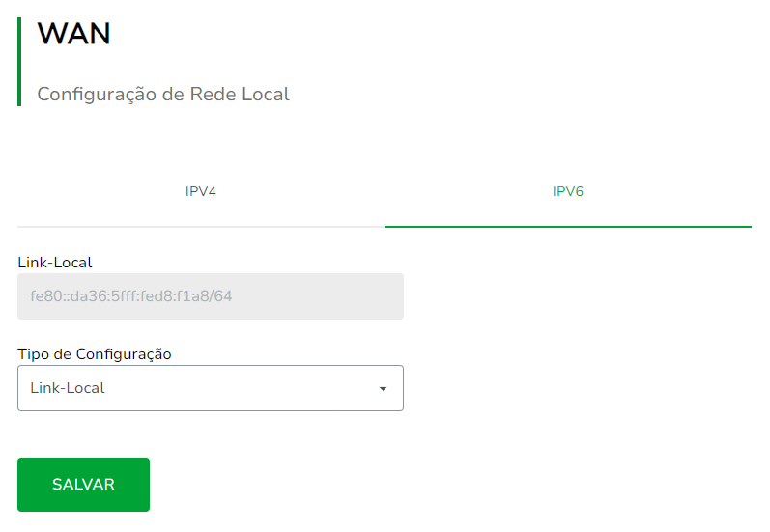Click the word "SALVAR" on the button
The height and width of the screenshot is (532, 770).
pos(83,485)
